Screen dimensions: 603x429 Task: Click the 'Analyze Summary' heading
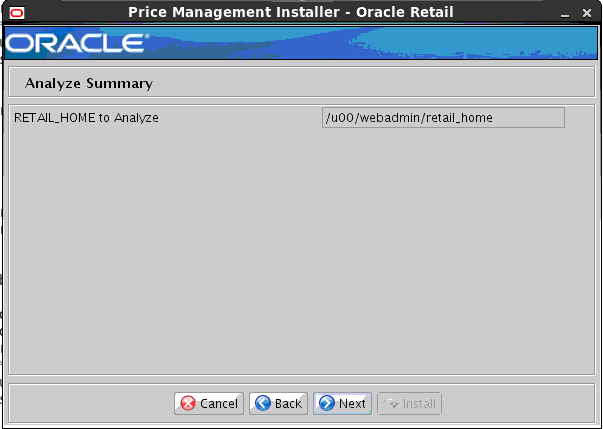pos(89,83)
